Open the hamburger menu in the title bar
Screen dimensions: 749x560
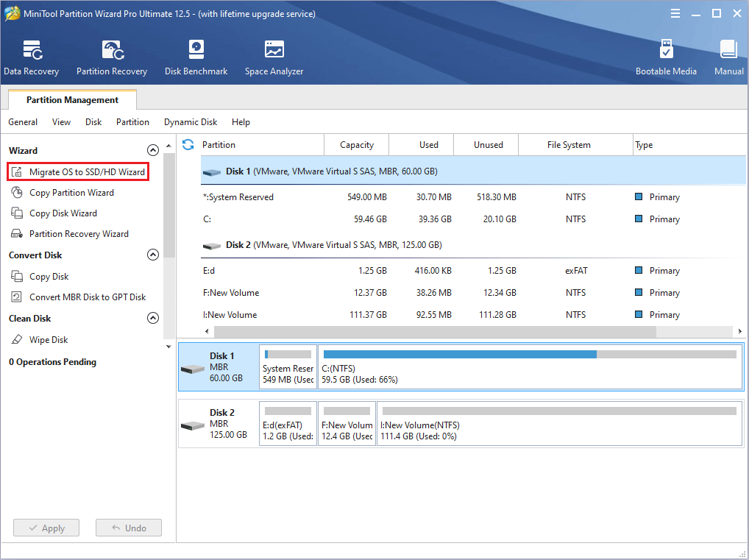(x=675, y=13)
